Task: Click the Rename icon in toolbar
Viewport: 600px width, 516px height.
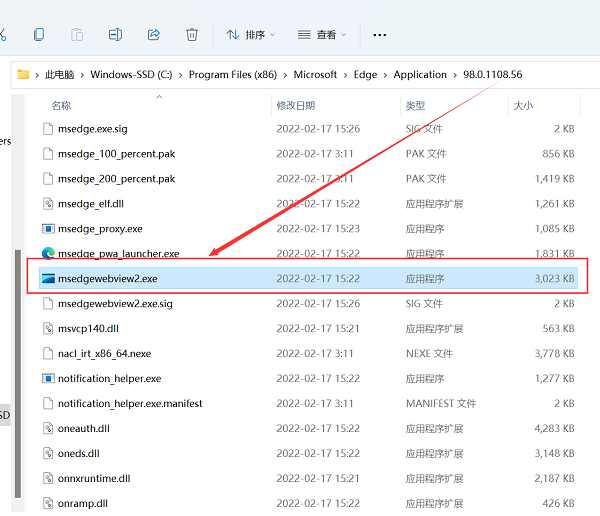Action: [115, 35]
